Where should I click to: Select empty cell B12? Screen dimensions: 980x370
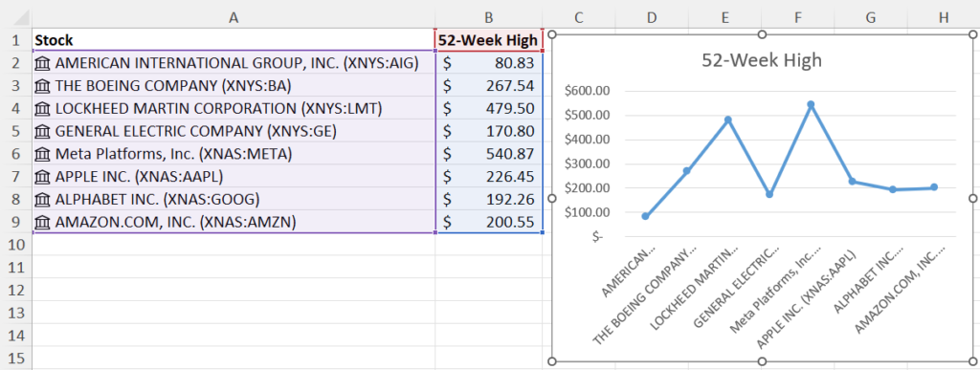pyautogui.click(x=489, y=290)
